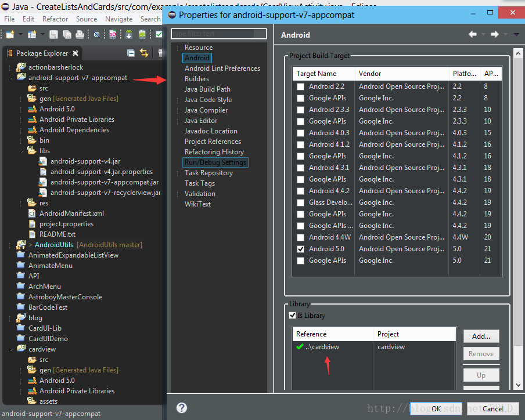Click the New wizard toolbar icon

click(10, 34)
